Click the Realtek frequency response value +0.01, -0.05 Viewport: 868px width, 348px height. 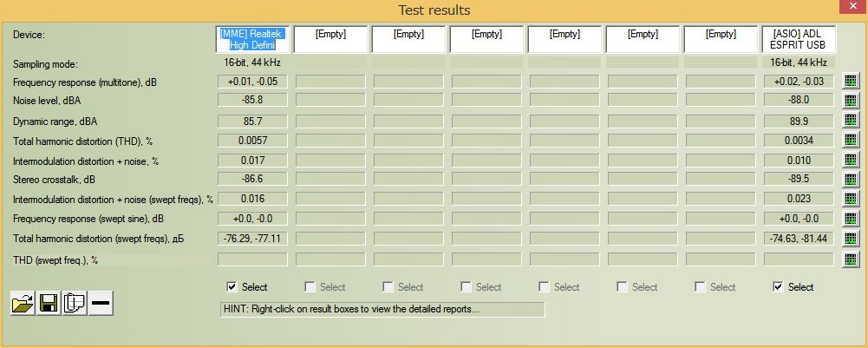pos(252,82)
